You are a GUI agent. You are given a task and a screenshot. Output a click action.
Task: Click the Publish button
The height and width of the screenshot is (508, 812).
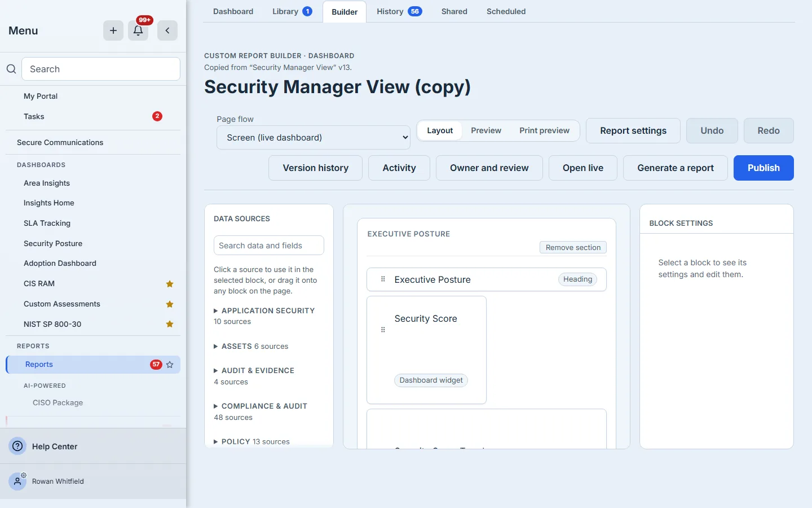pos(764,168)
